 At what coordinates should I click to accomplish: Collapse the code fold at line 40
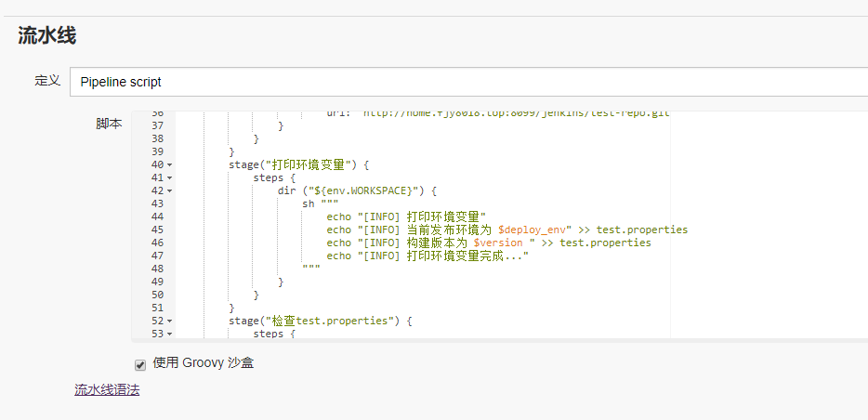(168, 165)
